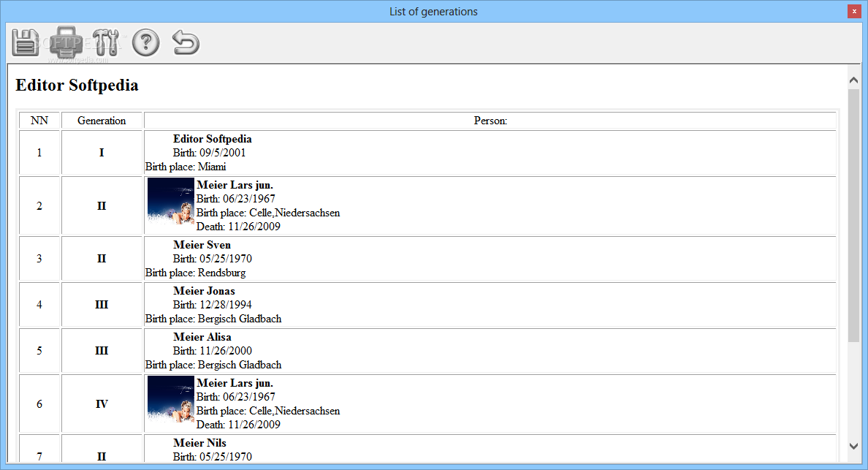Click the 'Meier Jonas' name
The width and height of the screenshot is (868, 470).
click(x=205, y=291)
